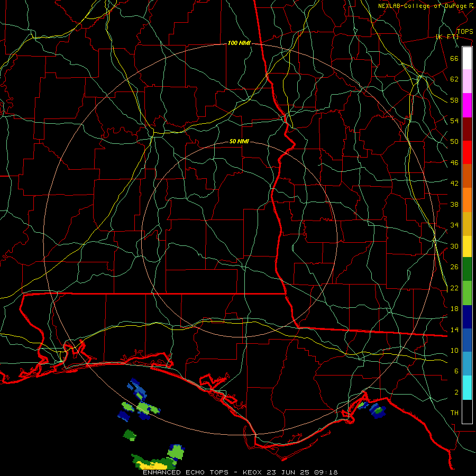This screenshot has height=476, width=476.
Task: Click the legend value 66
Action: pyautogui.click(x=454, y=58)
